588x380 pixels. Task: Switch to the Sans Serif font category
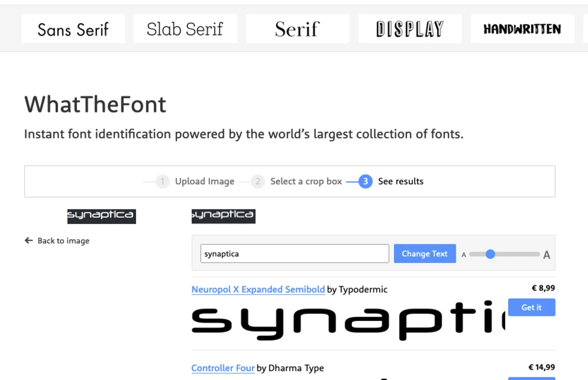[73, 29]
